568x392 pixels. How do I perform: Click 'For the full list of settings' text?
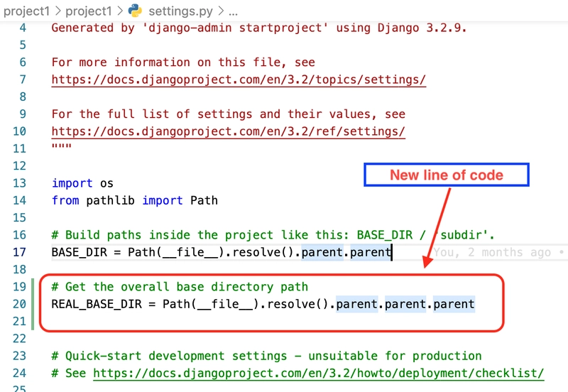click(228, 114)
